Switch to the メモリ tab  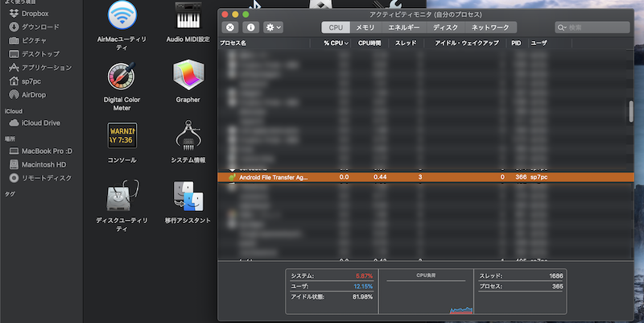click(365, 27)
